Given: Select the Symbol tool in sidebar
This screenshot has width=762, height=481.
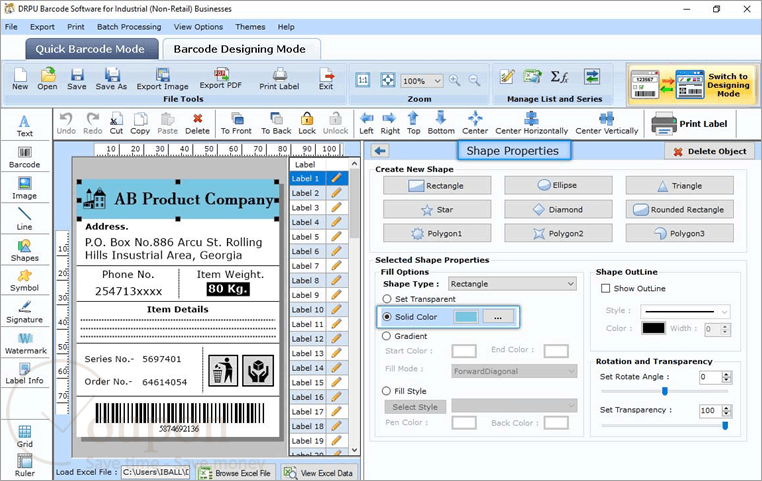Looking at the screenshot, I should pyautogui.click(x=24, y=281).
